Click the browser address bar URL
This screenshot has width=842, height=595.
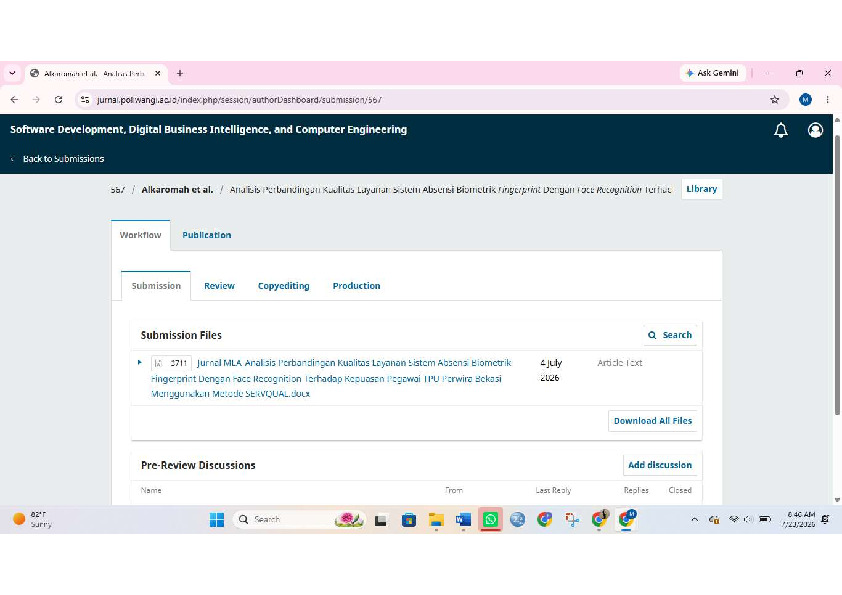click(x=239, y=100)
